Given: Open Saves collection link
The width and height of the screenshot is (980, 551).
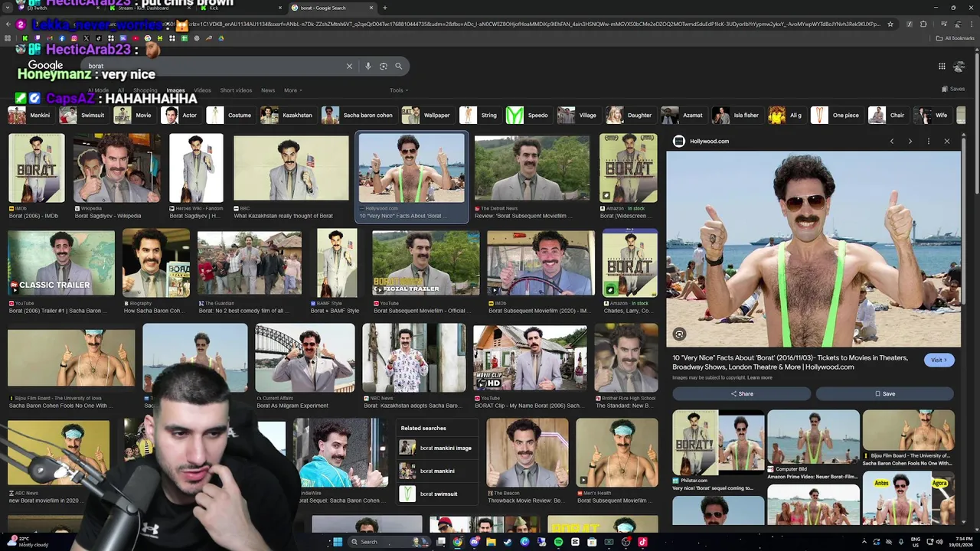Looking at the screenshot, I should (x=953, y=89).
